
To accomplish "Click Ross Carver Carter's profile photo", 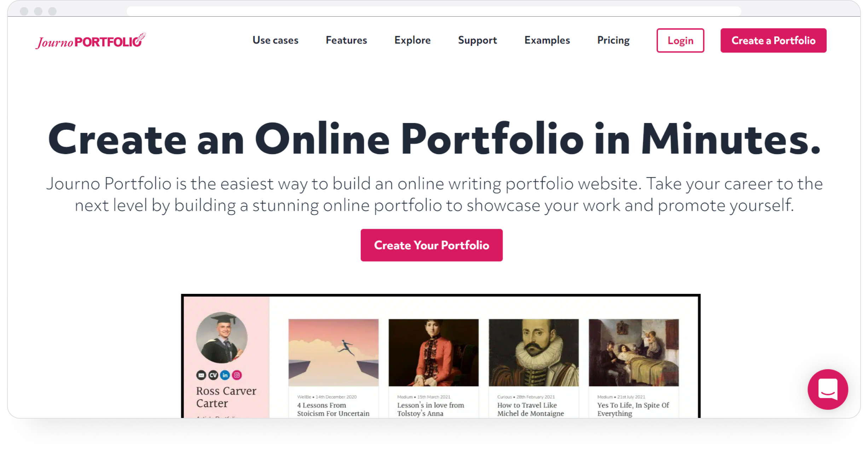I will (222, 338).
